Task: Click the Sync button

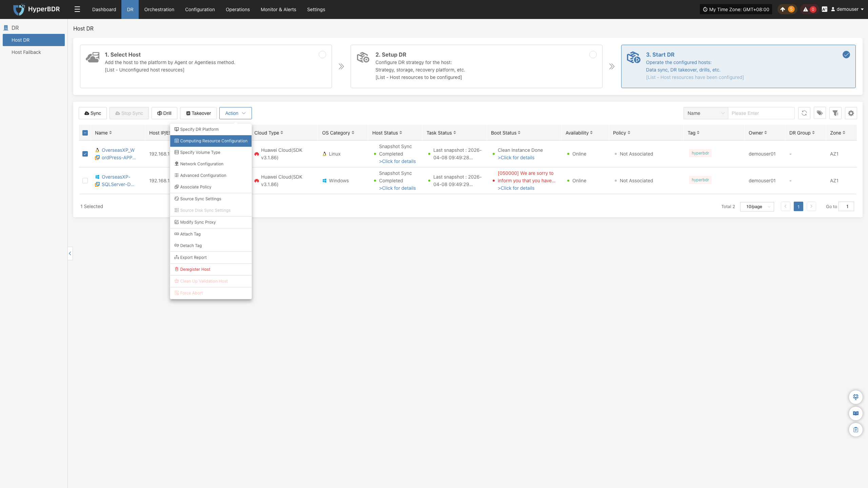Action: (93, 113)
